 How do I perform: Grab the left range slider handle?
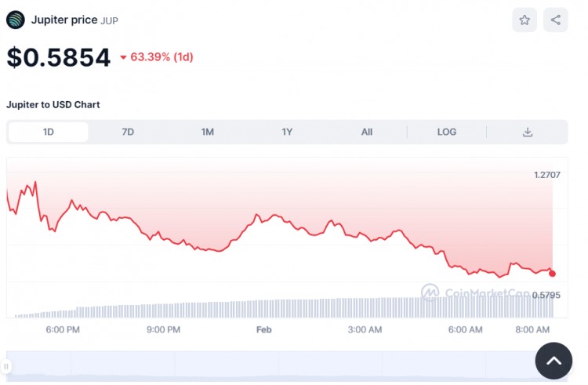point(7,366)
